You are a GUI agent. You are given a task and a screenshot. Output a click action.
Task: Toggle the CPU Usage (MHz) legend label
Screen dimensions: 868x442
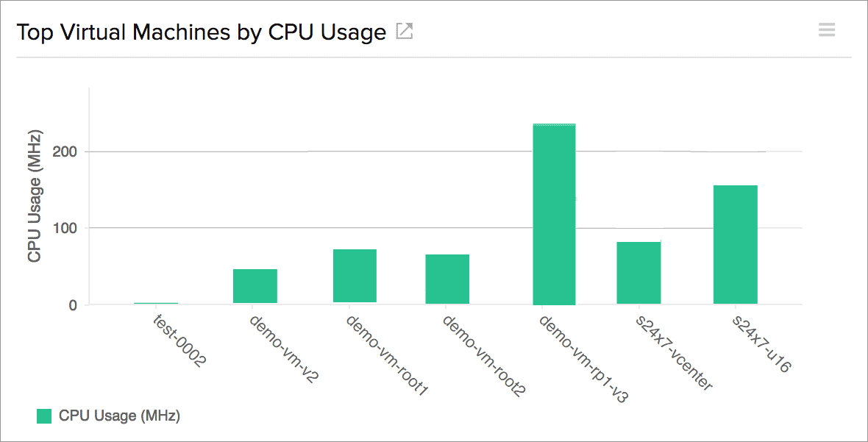[119, 416]
